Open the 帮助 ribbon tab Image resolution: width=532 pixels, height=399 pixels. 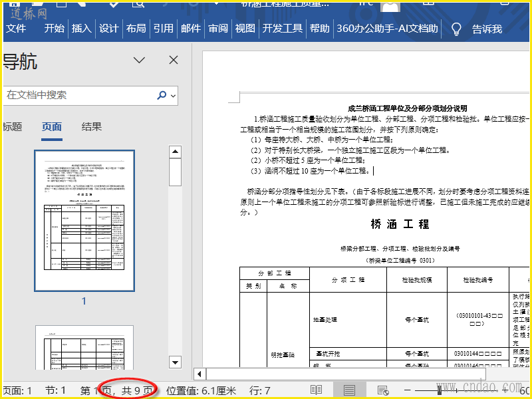(x=320, y=29)
